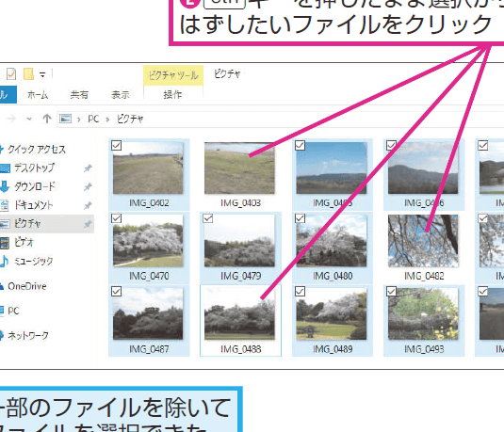Screen dimensions: 504x432
Task: Uncheck the checkbox on the blue sky photo right of IMG_0403
Action: tap(300, 146)
